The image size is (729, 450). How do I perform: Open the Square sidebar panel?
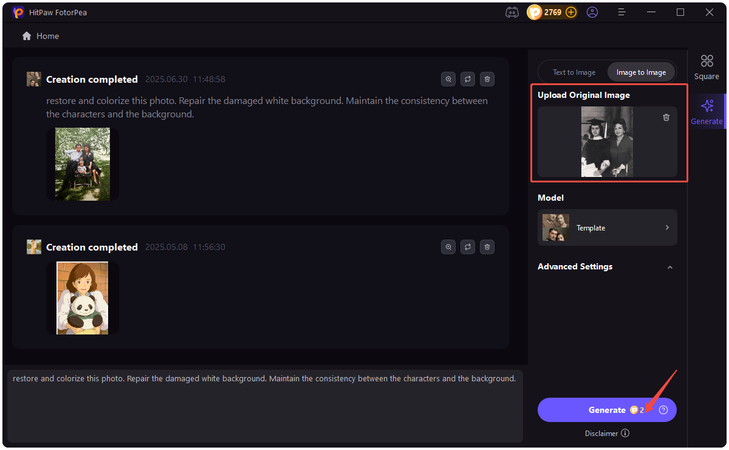(707, 66)
